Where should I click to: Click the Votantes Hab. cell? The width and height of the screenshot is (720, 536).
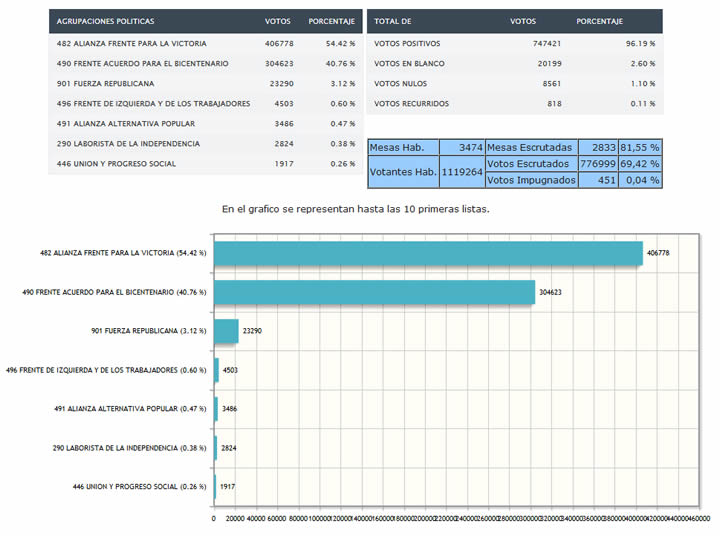(x=403, y=171)
